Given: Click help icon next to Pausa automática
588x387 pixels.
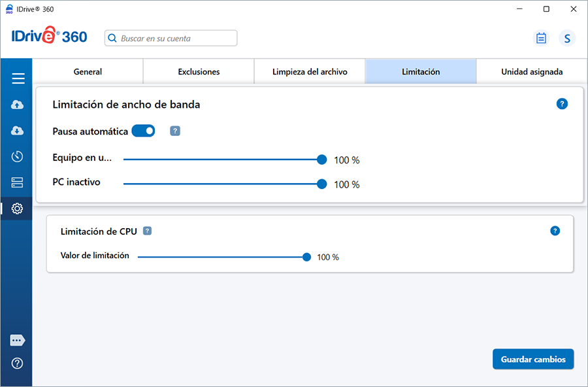Looking at the screenshot, I should pos(175,131).
